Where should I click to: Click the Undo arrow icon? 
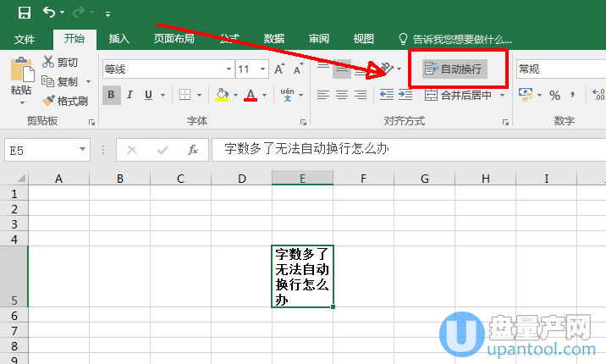coord(50,13)
